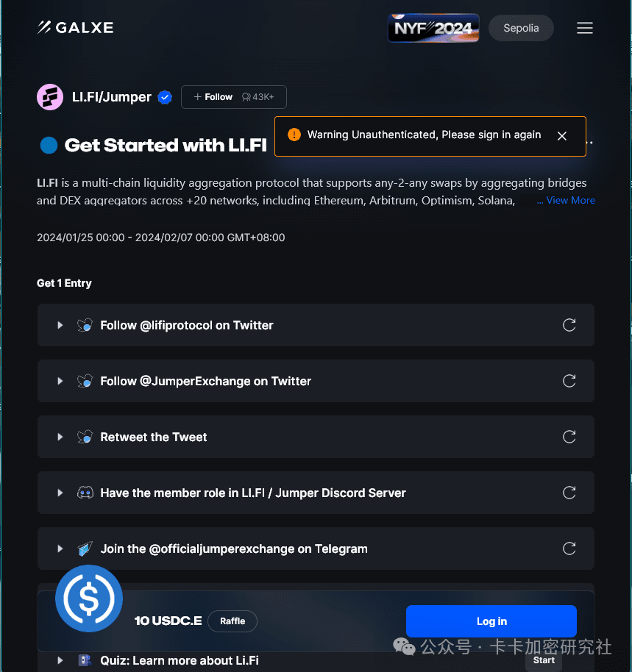Open the Sepolia network selector
This screenshot has height=672, width=632.
521,28
